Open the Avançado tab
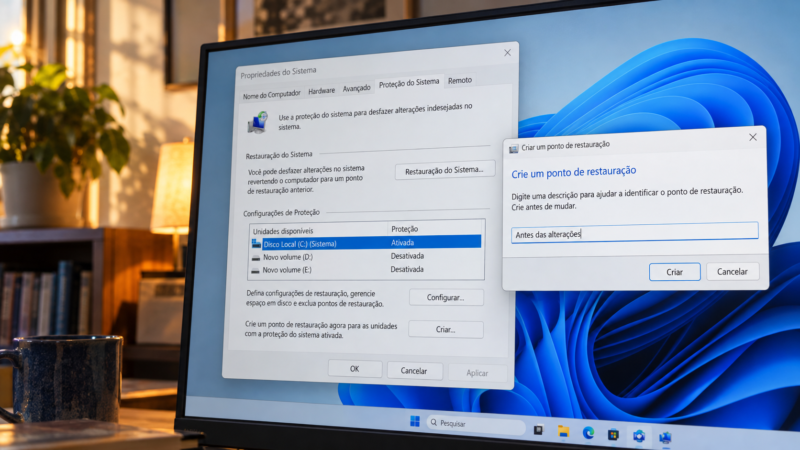This screenshot has height=450, width=800. [x=357, y=88]
